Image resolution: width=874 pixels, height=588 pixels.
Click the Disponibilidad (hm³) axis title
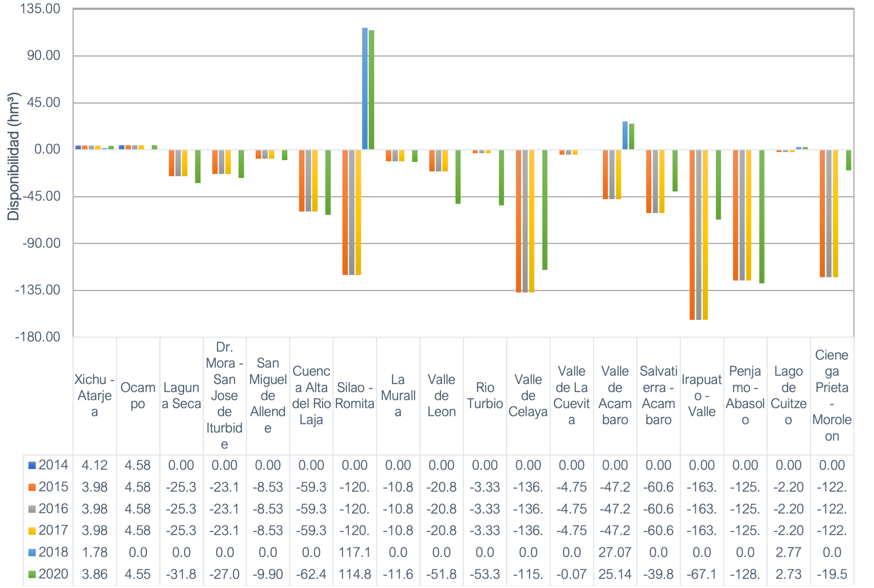13,156
